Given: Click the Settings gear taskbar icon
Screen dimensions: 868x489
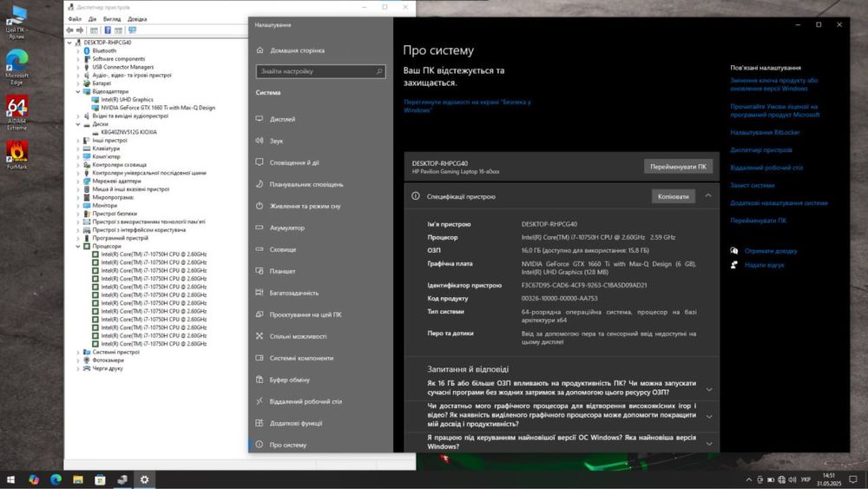Looking at the screenshot, I should [144, 479].
